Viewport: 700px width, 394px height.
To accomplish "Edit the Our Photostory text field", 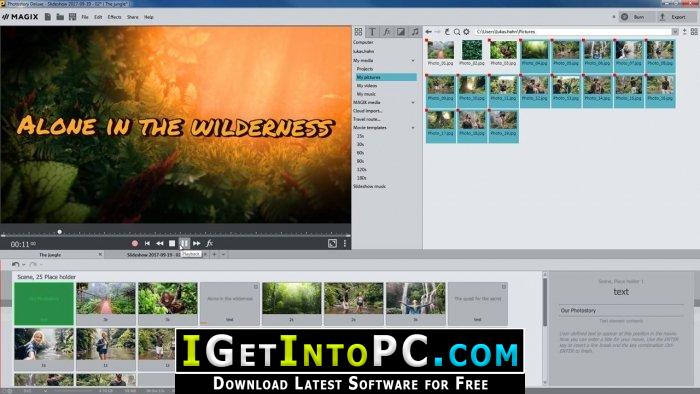I will [621, 310].
